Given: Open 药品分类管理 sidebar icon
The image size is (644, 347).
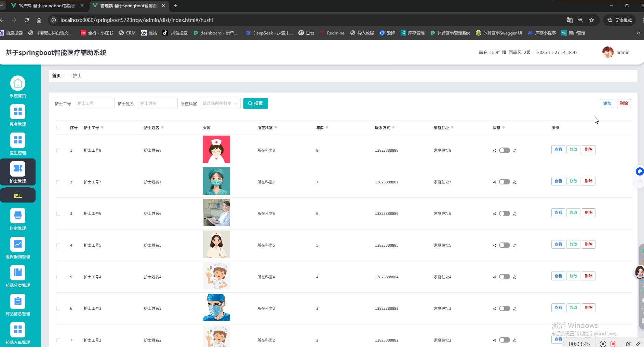Looking at the screenshot, I should tap(18, 273).
